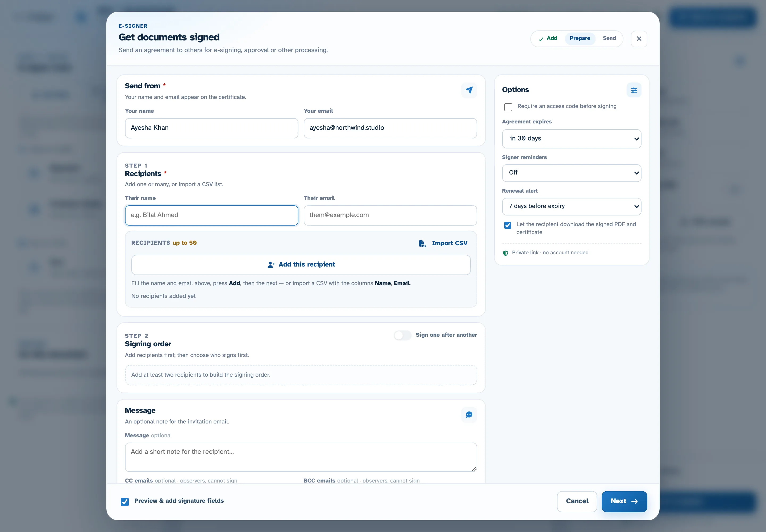
Task: Switch to the Send step tab
Action: coord(609,38)
